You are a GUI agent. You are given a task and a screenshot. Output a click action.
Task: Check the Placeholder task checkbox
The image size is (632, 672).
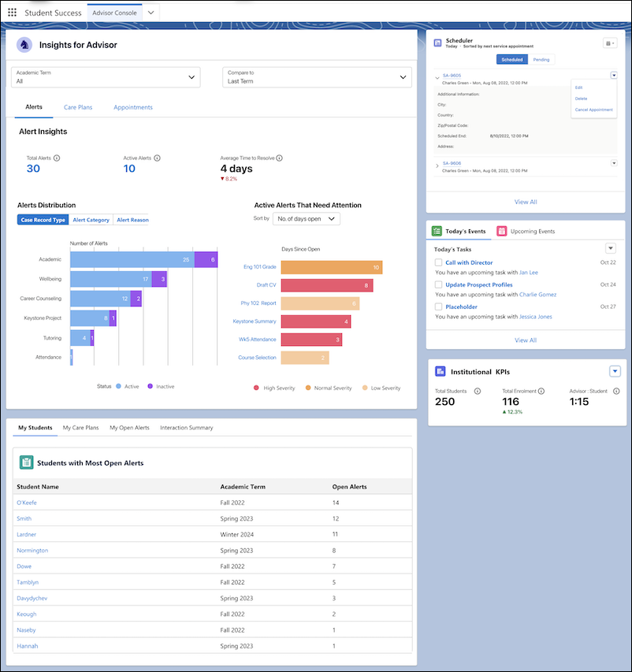[x=438, y=307]
